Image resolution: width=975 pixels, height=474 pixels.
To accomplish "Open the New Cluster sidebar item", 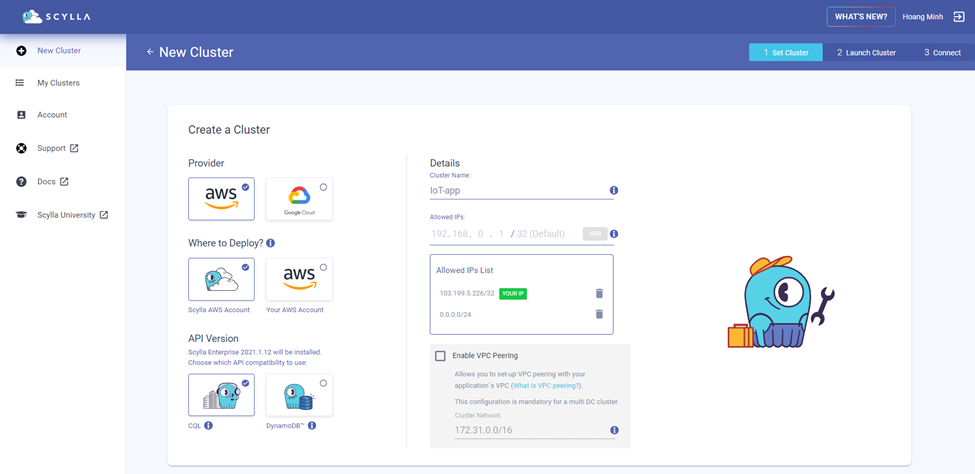I will point(63,50).
